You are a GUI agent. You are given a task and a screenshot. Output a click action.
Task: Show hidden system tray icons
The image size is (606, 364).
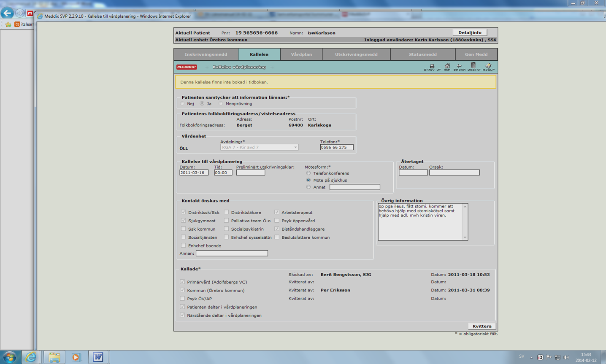[531, 357]
